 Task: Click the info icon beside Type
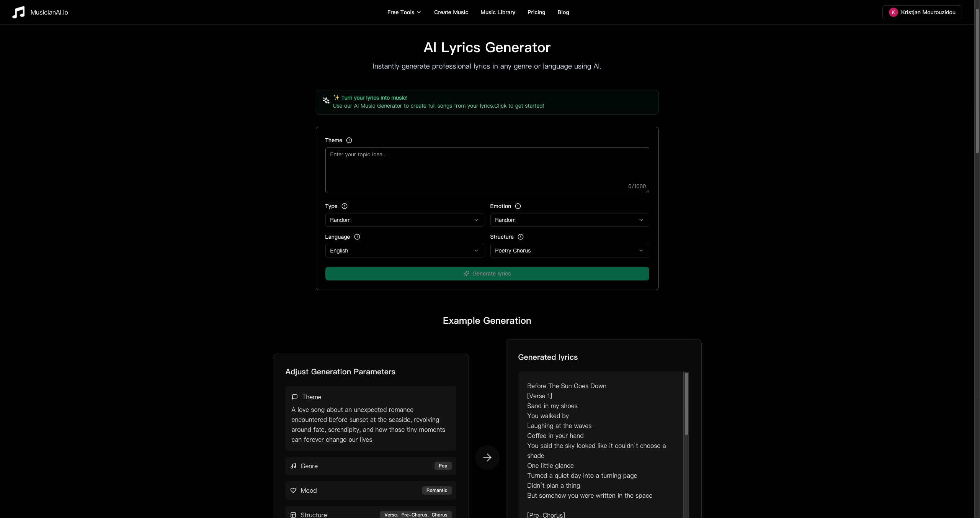click(x=344, y=206)
